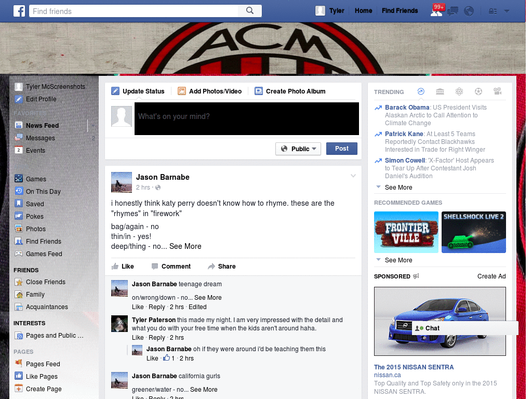Open friend requests icon with 99+ badge
The width and height of the screenshot is (532, 399).
click(436, 10)
